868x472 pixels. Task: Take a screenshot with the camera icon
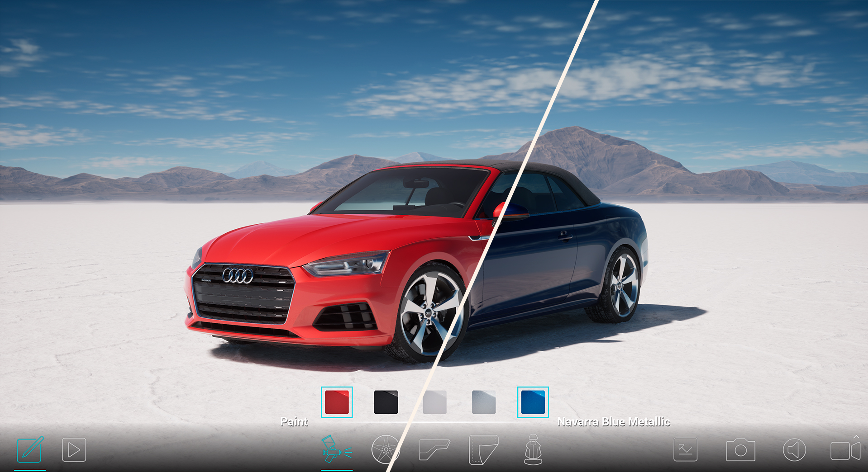pyautogui.click(x=740, y=450)
